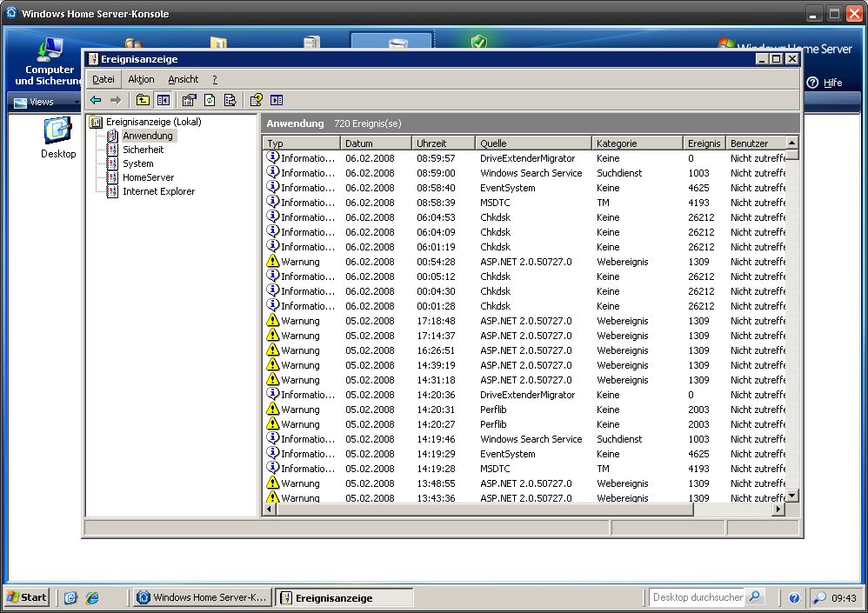Click the warning icon of the 00:54:28 event

coord(272,261)
